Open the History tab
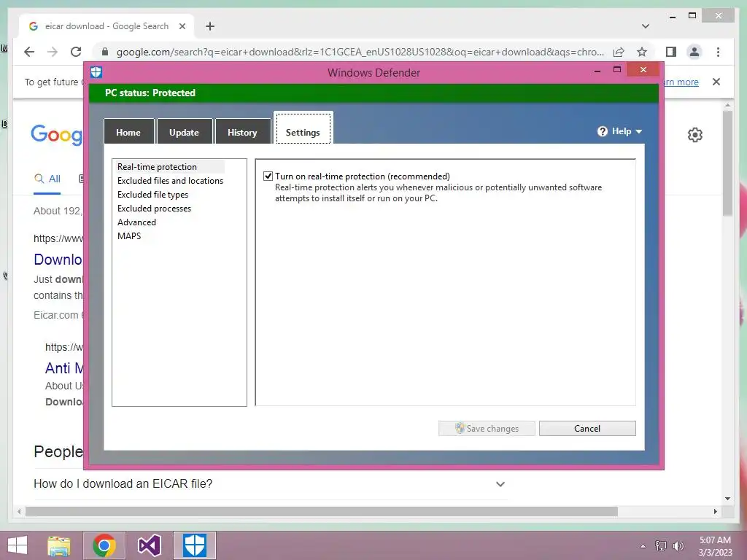Viewport: 747px width, 560px height. pos(242,132)
